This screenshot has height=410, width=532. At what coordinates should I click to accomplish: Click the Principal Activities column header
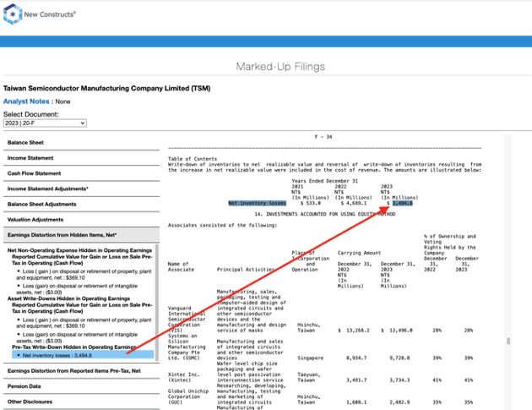246,270
